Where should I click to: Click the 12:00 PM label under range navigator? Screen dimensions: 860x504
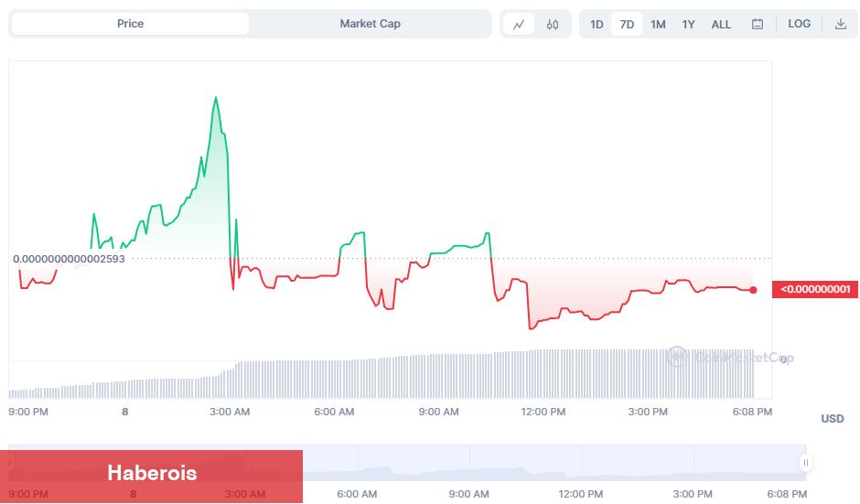pyautogui.click(x=580, y=494)
